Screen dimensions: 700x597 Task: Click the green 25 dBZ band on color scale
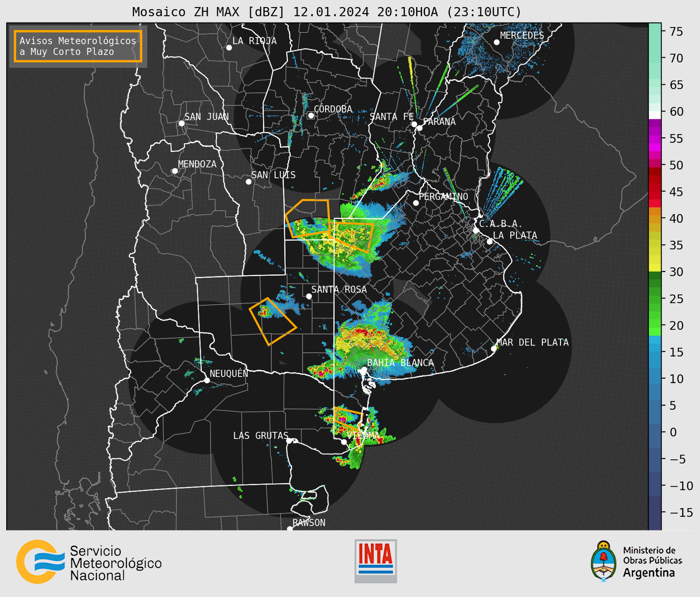[x=655, y=299]
